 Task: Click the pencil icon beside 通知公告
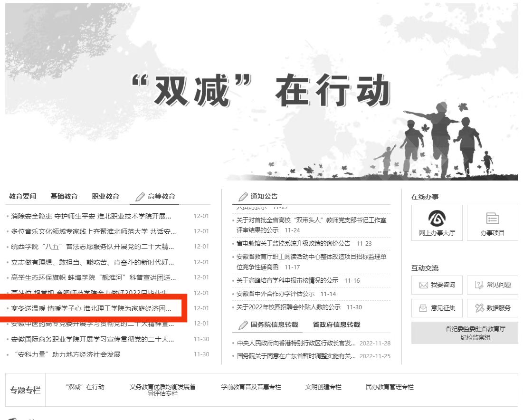[243, 197]
